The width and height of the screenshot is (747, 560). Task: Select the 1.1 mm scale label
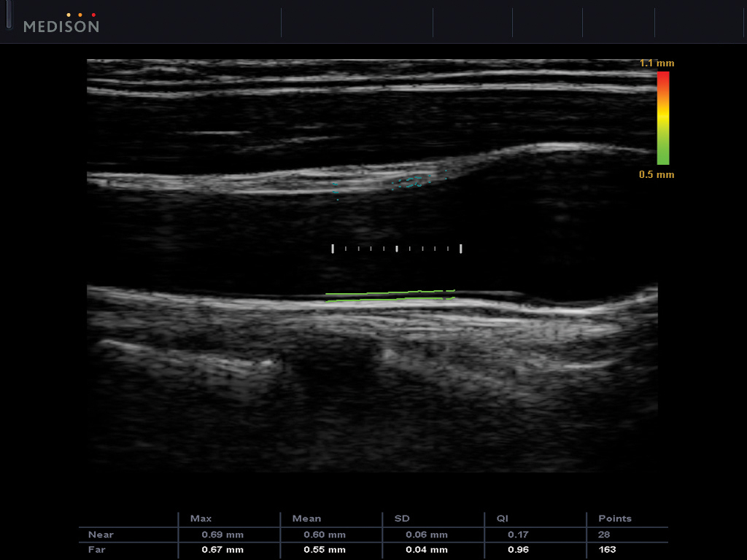pyautogui.click(x=657, y=63)
